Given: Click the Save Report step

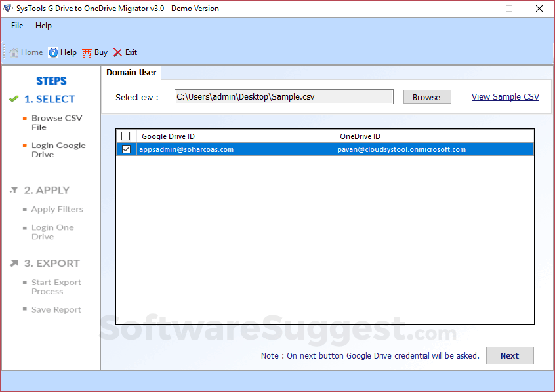Looking at the screenshot, I should [x=56, y=309].
